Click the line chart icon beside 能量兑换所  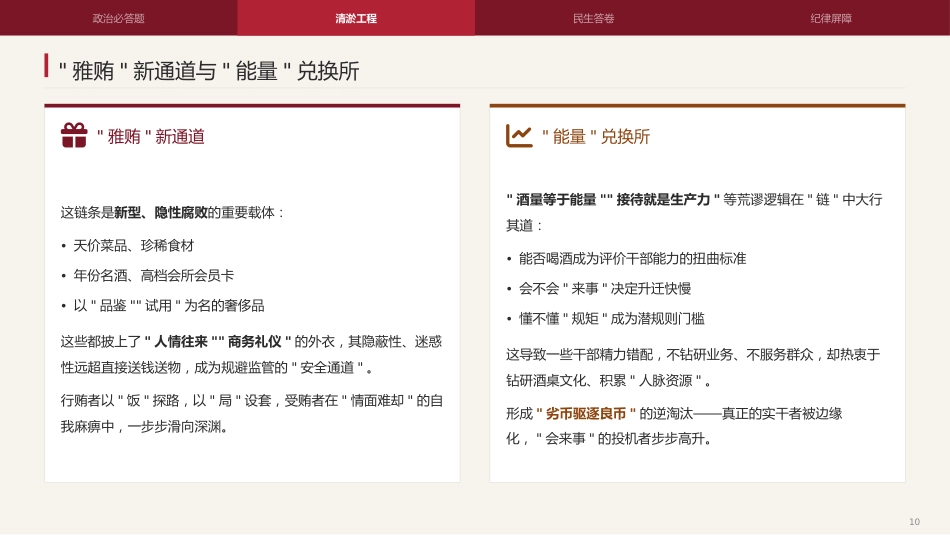click(519, 136)
